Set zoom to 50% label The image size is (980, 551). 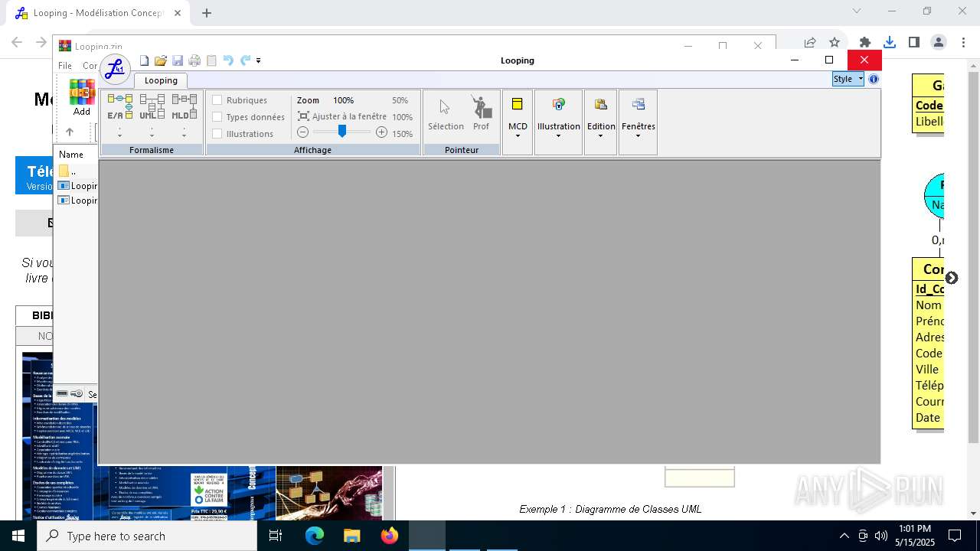click(400, 100)
